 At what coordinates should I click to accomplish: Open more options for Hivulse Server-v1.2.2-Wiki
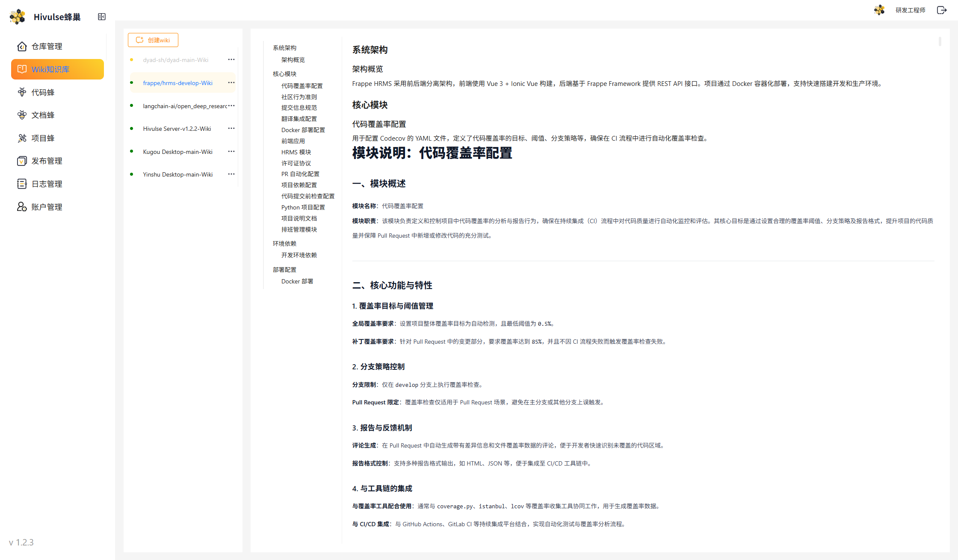(x=231, y=128)
